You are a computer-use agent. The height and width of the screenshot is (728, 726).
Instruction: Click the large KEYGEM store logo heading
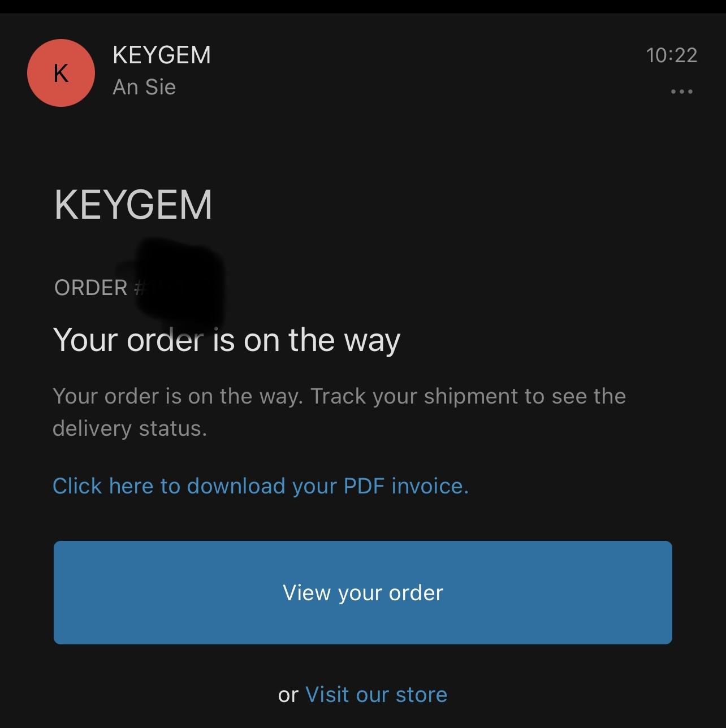point(133,205)
